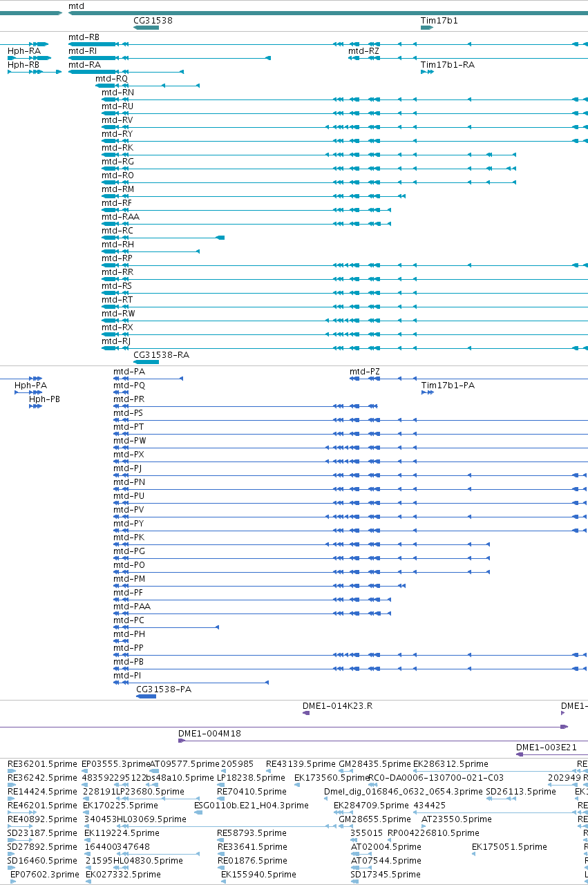This screenshot has width=588, height=885.
Task: Select the SD23187.5prime EST label
Action: pos(43,832)
